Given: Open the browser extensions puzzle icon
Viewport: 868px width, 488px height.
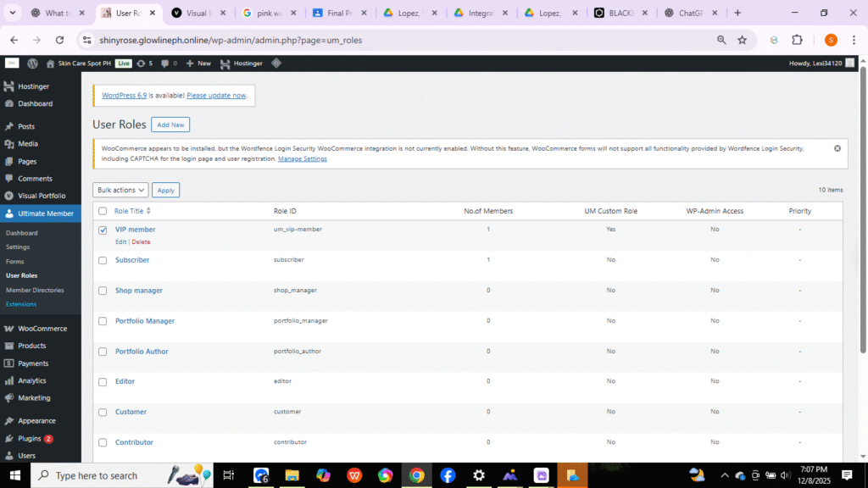Looking at the screenshot, I should click(x=797, y=40).
